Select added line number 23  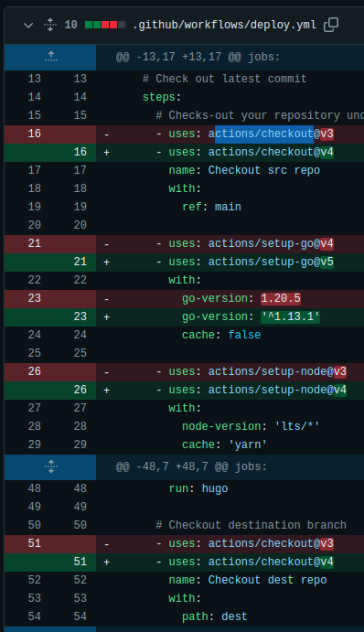click(80, 316)
